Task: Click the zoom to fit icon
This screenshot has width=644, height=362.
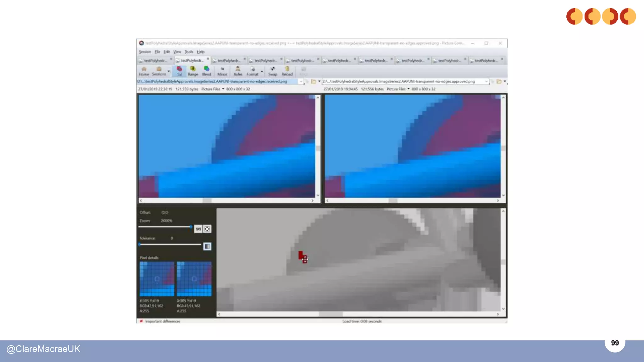Action: point(207,229)
